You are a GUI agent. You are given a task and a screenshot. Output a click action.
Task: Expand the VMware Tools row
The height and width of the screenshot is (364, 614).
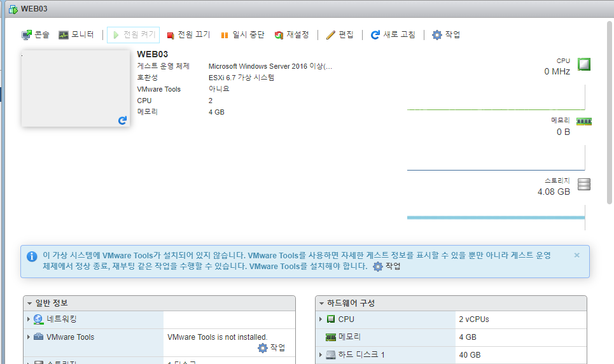29,337
